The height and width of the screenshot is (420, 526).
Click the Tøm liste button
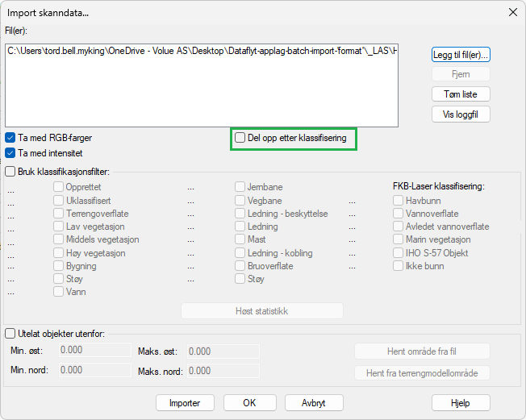point(461,94)
